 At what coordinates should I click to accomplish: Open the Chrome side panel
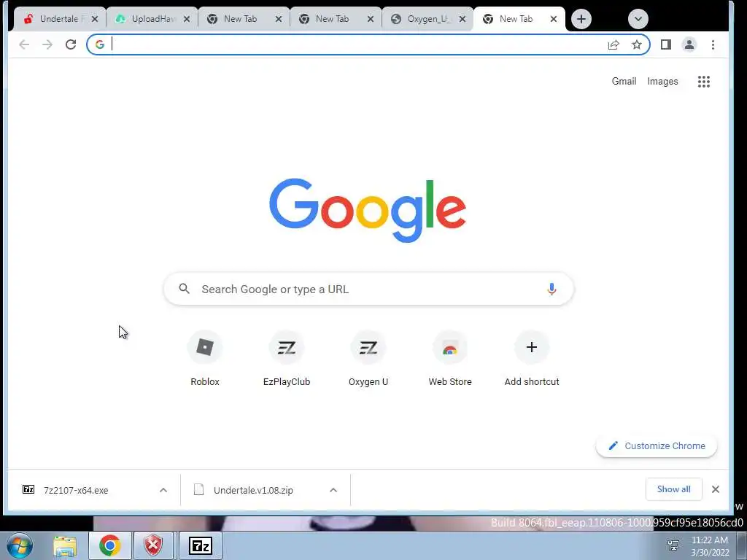pyautogui.click(x=666, y=44)
